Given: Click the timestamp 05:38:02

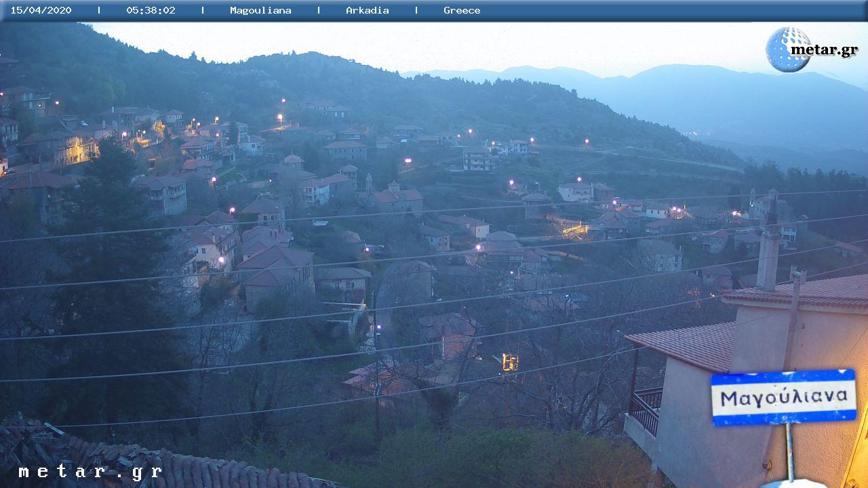Looking at the screenshot, I should [151, 10].
